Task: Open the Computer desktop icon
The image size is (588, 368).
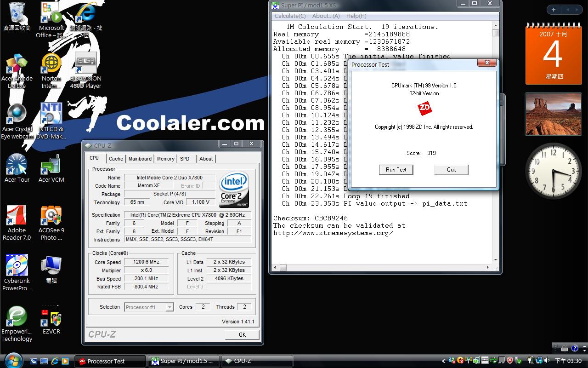Action: click(51, 270)
